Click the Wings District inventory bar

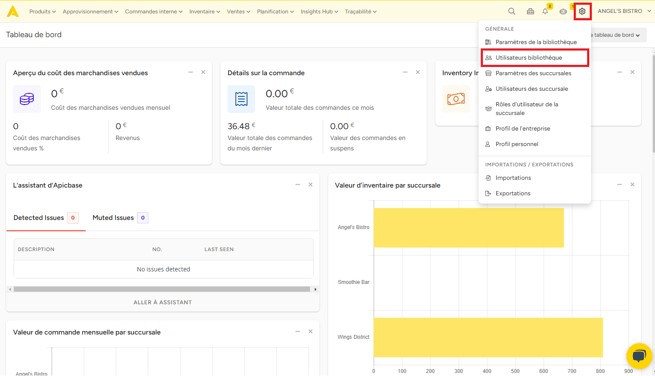(488, 338)
